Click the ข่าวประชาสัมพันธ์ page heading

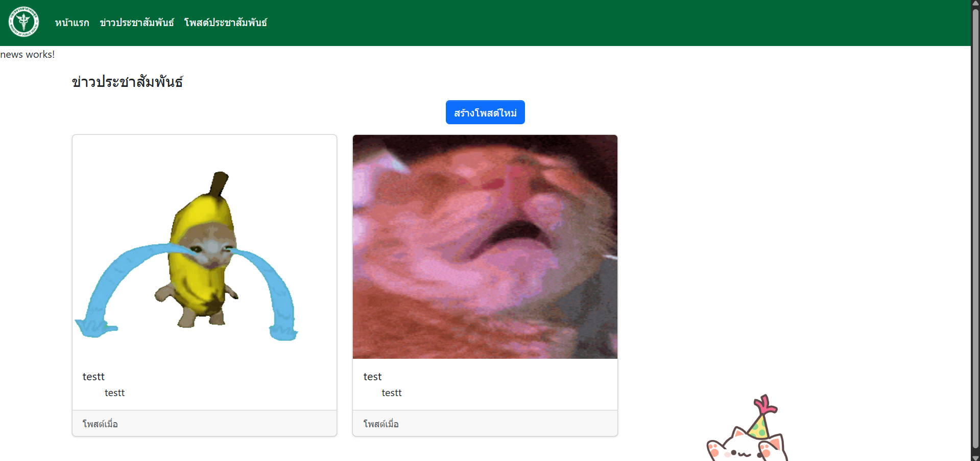[128, 82]
